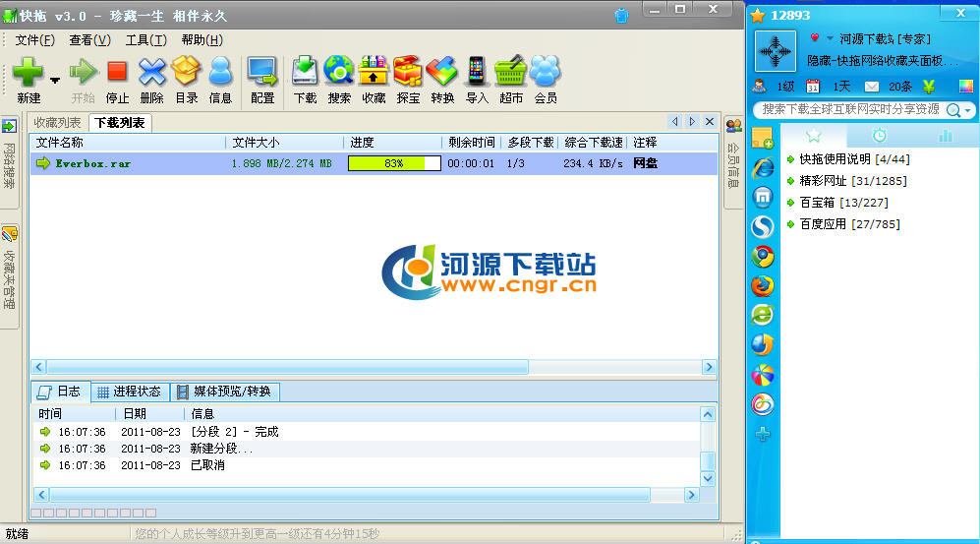Screen dimensions: 980x544
Task: Open the search dropdown arrow in 12893 panel
Action: click(x=968, y=110)
